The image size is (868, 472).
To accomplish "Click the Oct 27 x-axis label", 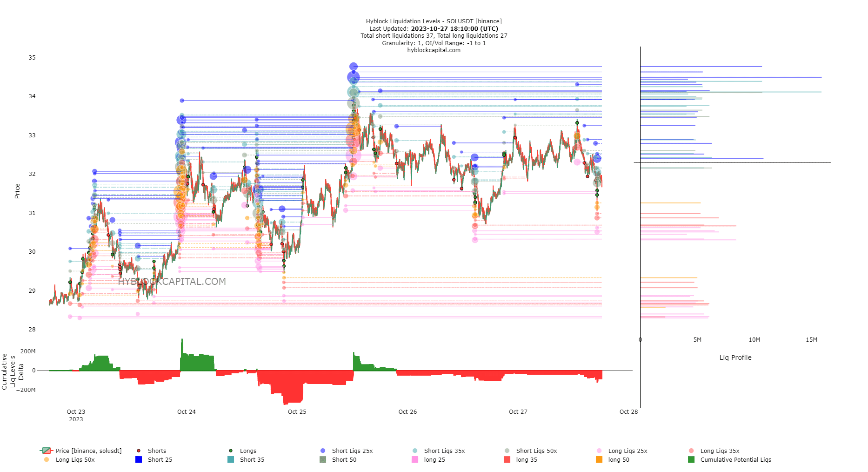I will (518, 411).
